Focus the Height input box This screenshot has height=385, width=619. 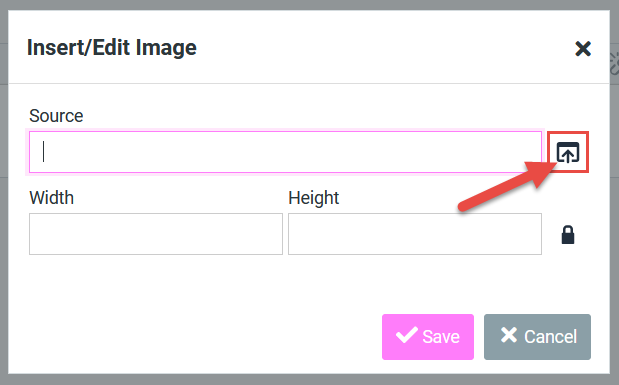(x=415, y=234)
